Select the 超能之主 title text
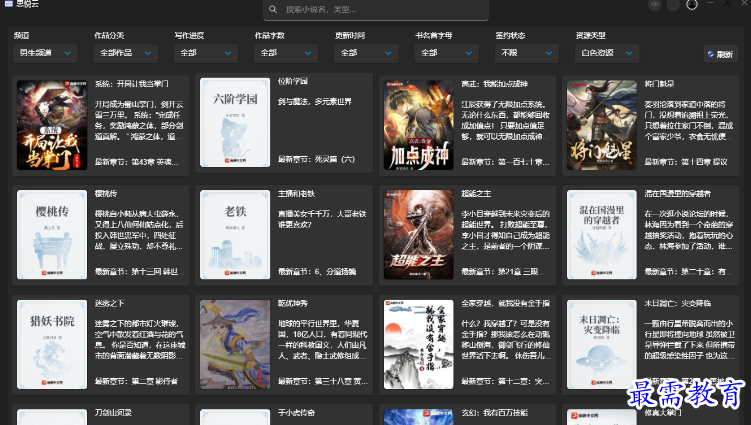751x425 pixels. [476, 194]
